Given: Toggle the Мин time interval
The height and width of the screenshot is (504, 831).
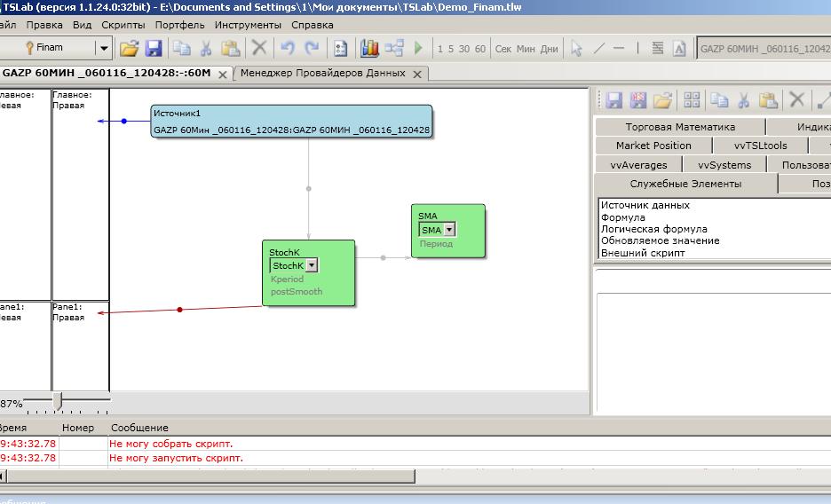Looking at the screenshot, I should tap(526, 49).
